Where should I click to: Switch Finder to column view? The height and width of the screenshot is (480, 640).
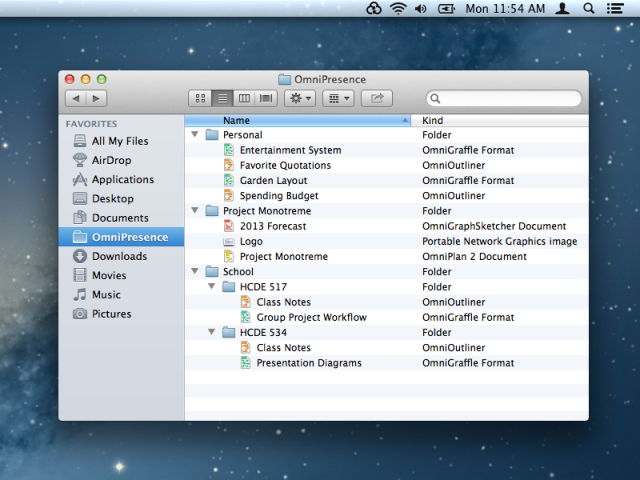[x=244, y=98]
